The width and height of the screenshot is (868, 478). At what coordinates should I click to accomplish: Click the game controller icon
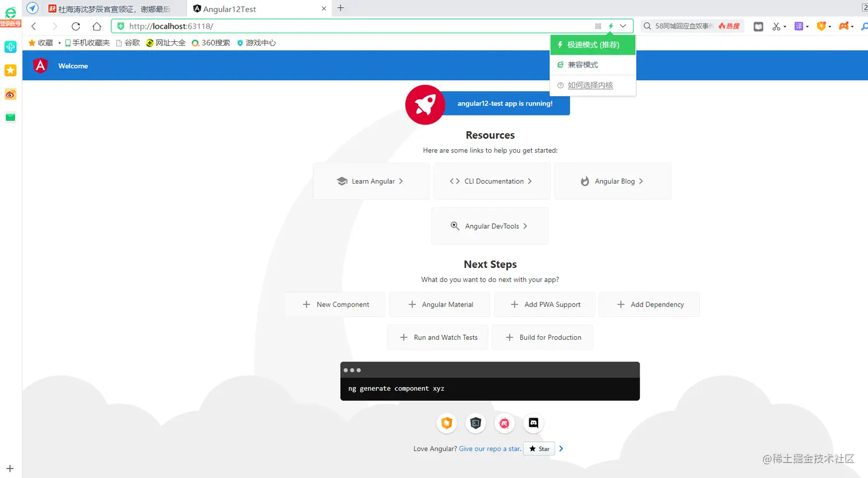click(x=843, y=26)
